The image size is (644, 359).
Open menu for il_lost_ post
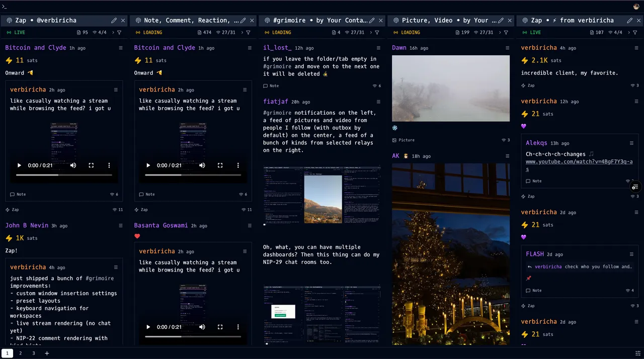[379, 48]
